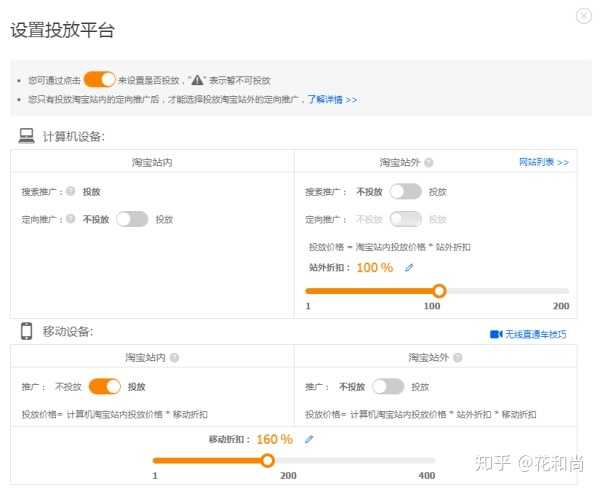The height and width of the screenshot is (489, 600).
Task: Click the 无线直通车技巧 video icon
Action: [495, 334]
